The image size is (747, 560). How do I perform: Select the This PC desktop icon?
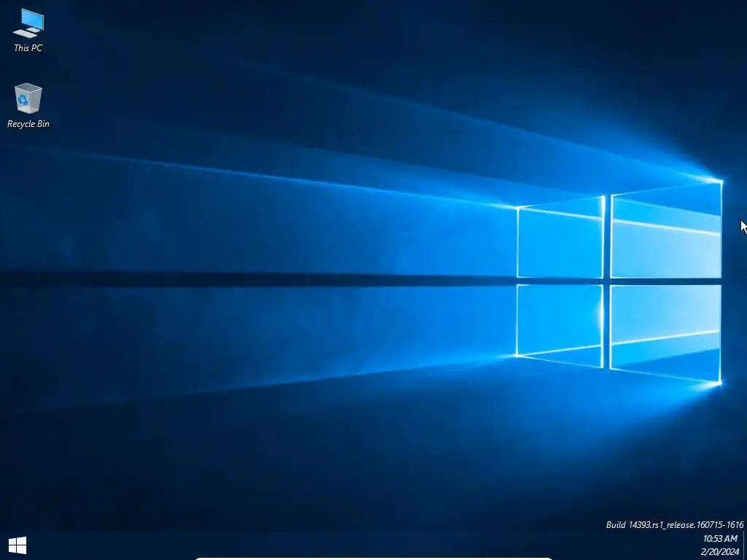click(28, 30)
